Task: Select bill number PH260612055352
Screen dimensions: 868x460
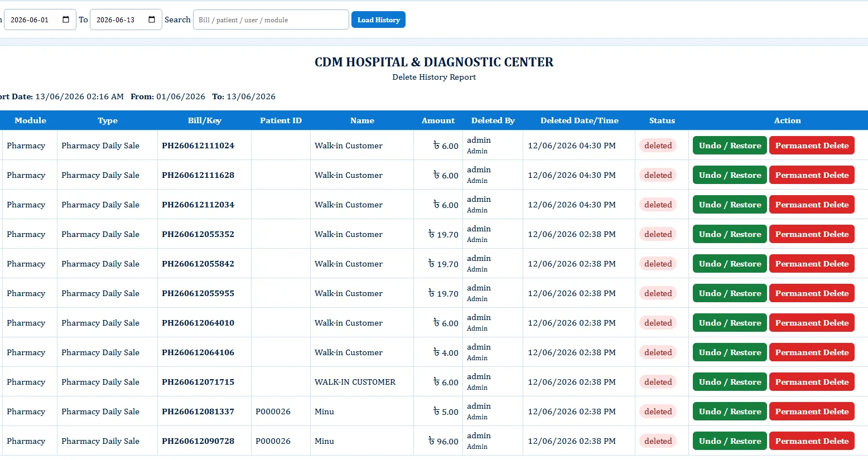Action: click(x=198, y=234)
